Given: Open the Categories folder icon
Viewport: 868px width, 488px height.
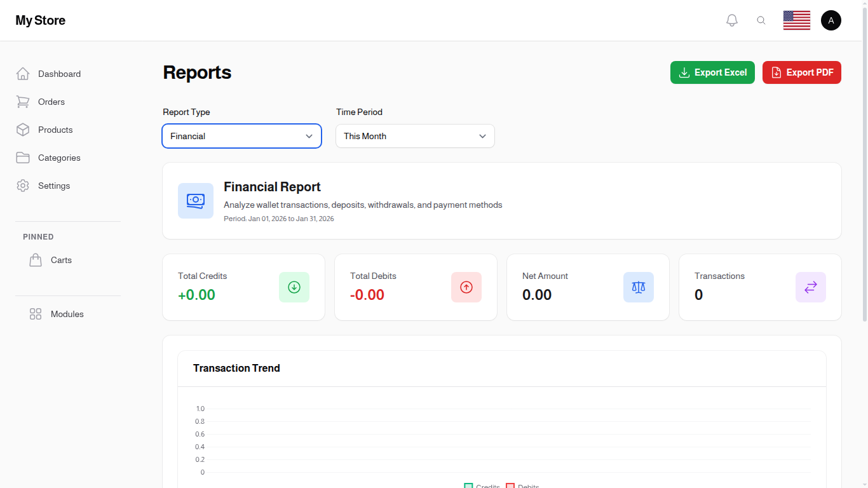Looking at the screenshot, I should tap(23, 158).
